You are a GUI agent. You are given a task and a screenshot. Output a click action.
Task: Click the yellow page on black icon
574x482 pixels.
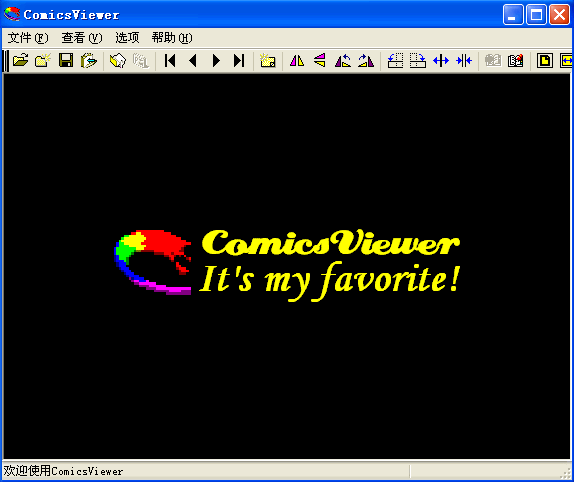[545, 60]
